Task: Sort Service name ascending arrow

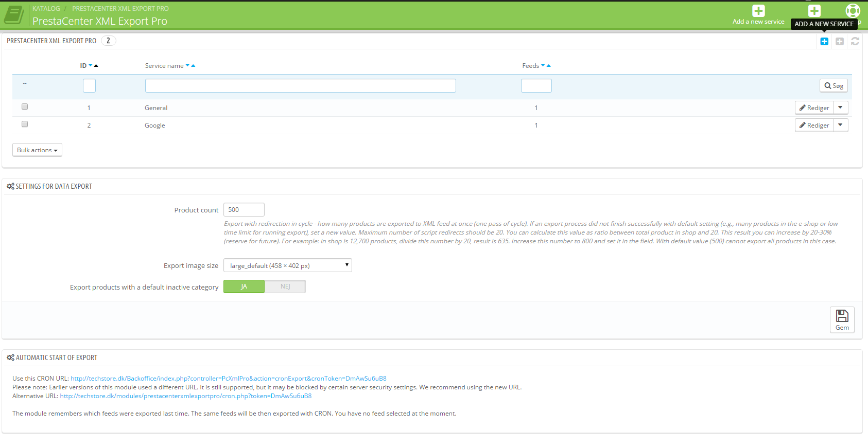Action: pos(193,65)
